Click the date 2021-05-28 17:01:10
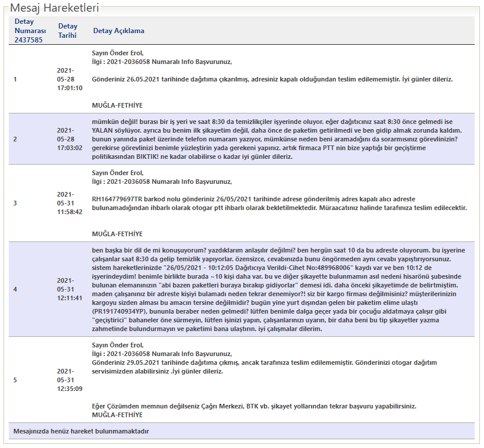This screenshot has width=484, height=448. 69,79
